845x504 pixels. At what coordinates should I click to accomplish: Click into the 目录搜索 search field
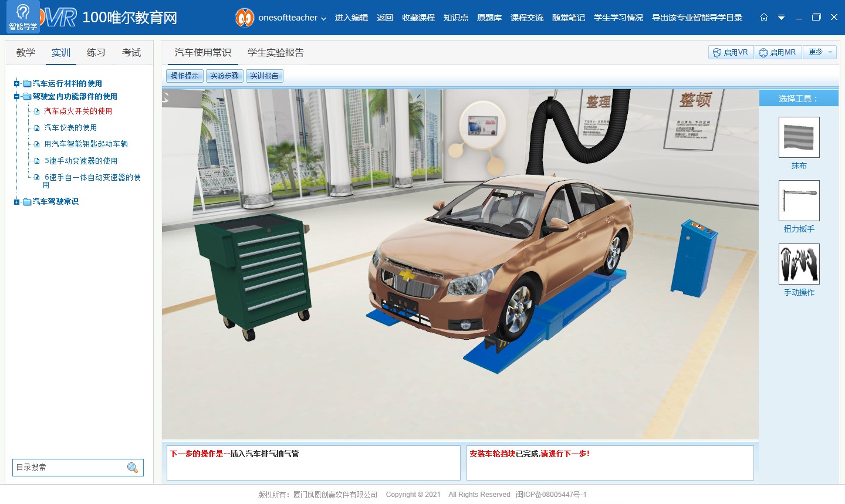(67, 468)
